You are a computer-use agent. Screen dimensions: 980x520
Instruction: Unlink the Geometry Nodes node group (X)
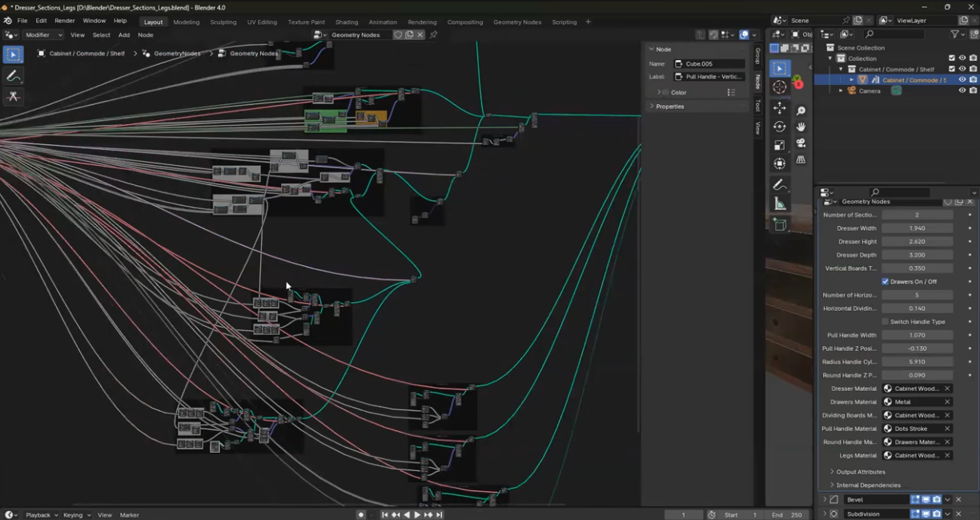point(420,34)
